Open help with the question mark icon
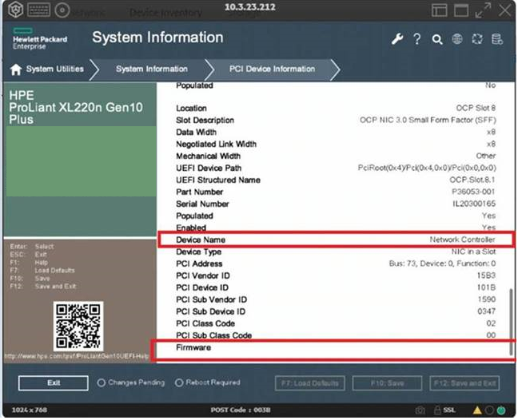522x420 pixels. (x=417, y=39)
